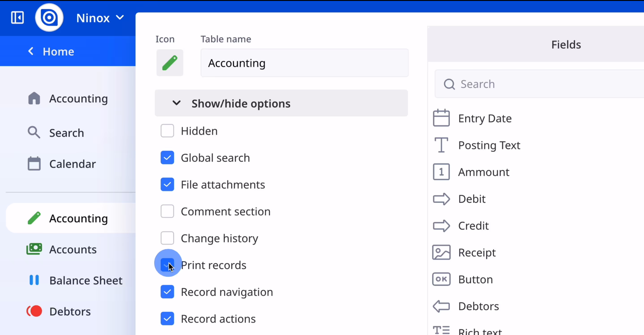Uncheck the File attachments checkbox
Image resolution: width=644 pixels, height=335 pixels.
coord(167,185)
